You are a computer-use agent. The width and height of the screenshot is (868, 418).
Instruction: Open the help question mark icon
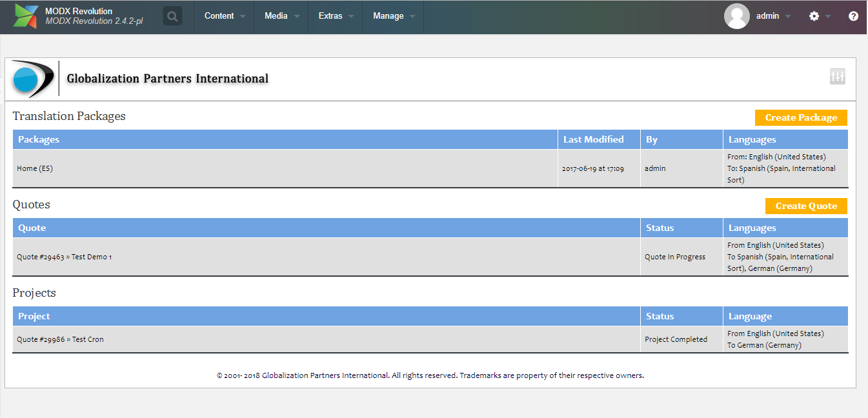point(853,16)
